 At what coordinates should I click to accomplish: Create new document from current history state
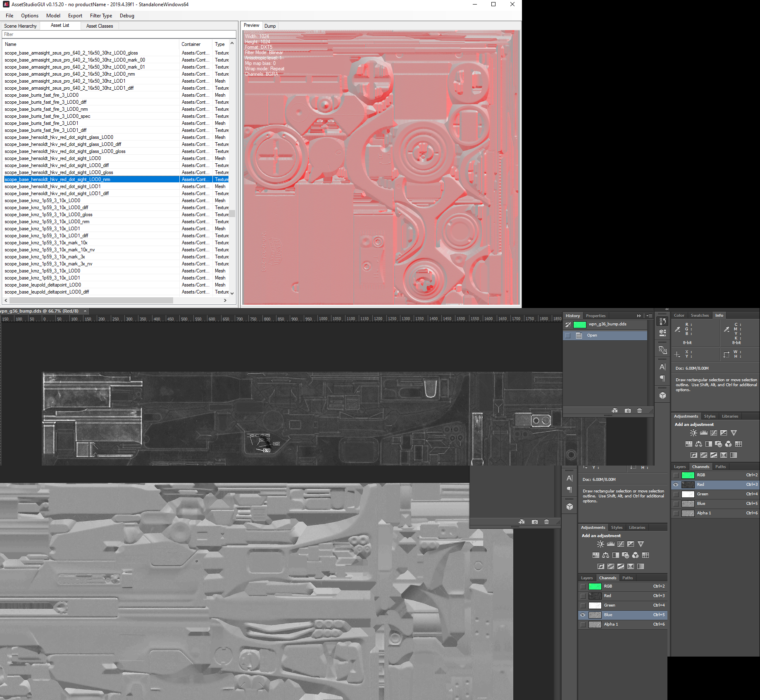pos(615,411)
